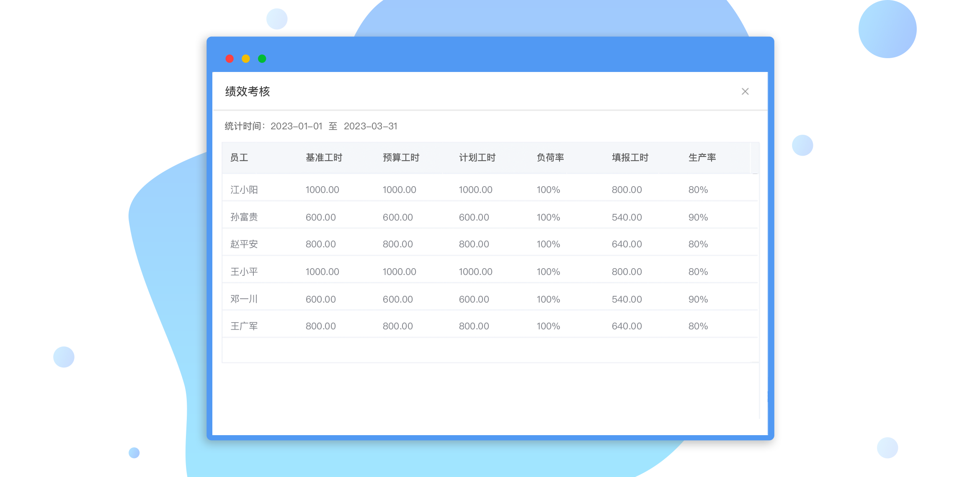980x477 pixels.
Task: Select 邓一川's 生产率 value of 90%
Action: pos(698,299)
